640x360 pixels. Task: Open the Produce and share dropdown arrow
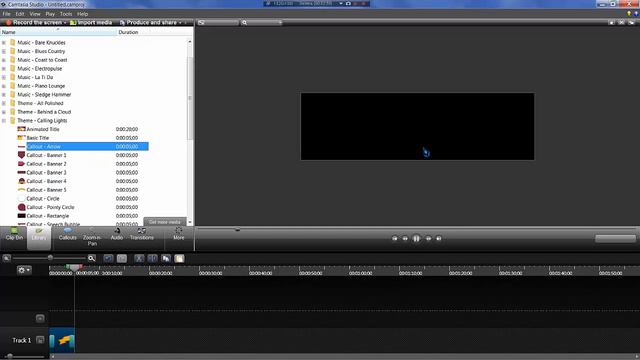(x=181, y=22)
